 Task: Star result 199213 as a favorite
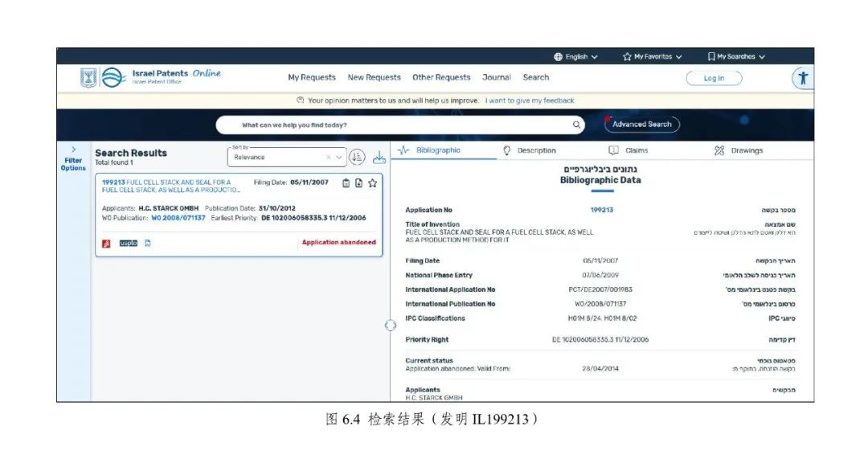pyautogui.click(x=372, y=183)
